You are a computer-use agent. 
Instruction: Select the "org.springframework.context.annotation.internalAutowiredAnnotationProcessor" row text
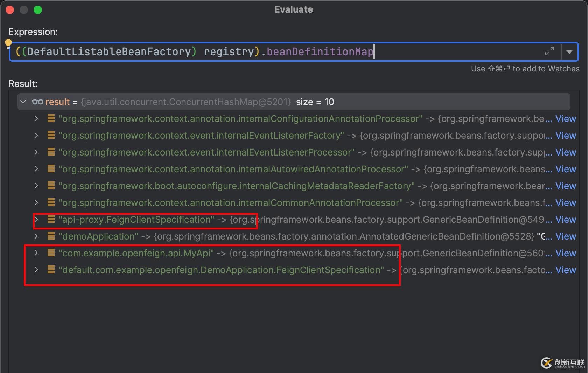(x=233, y=169)
